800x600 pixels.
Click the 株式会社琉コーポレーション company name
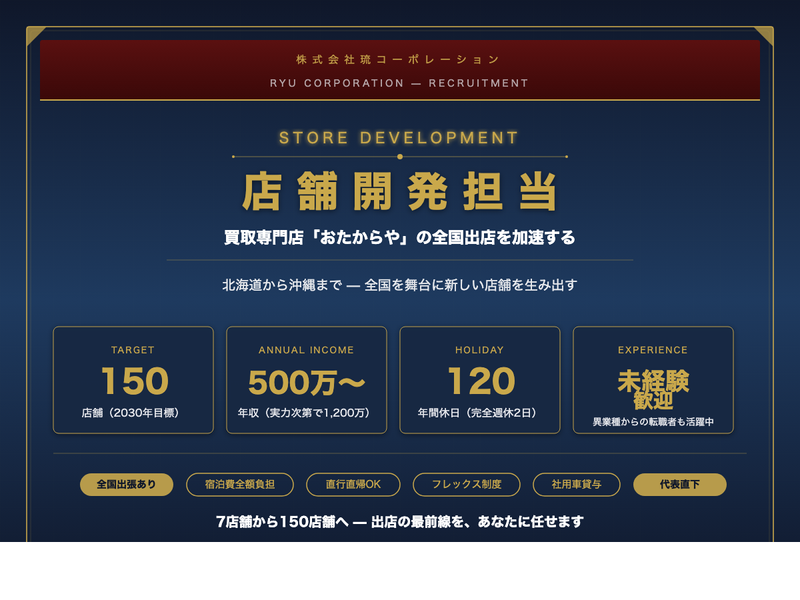(x=399, y=60)
